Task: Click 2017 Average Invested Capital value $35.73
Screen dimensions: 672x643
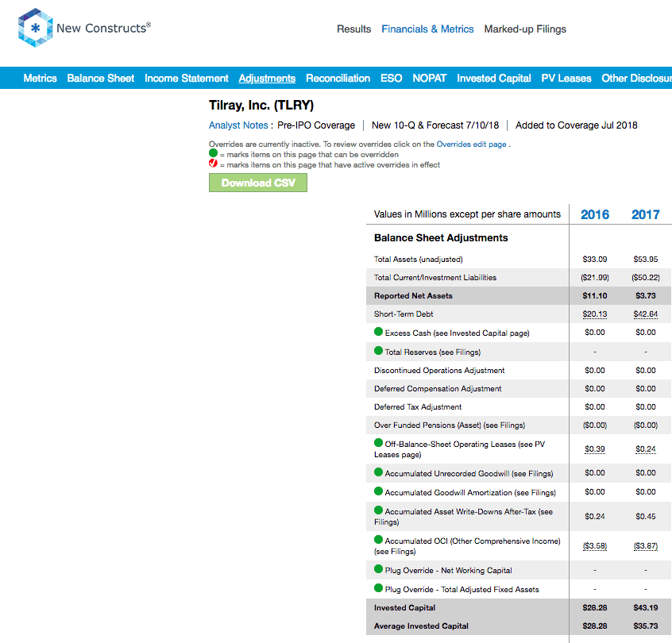Action: point(646,626)
